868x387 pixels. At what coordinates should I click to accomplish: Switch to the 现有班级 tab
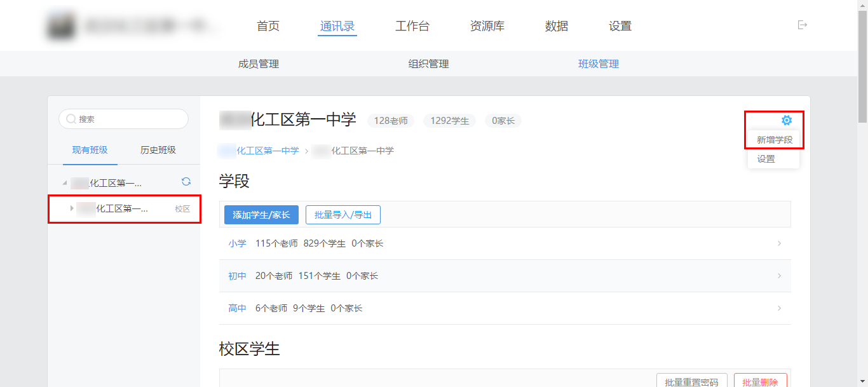click(x=90, y=150)
